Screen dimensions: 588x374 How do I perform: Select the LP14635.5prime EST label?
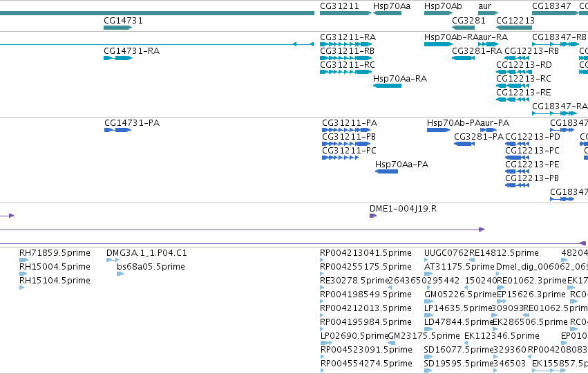458,309
